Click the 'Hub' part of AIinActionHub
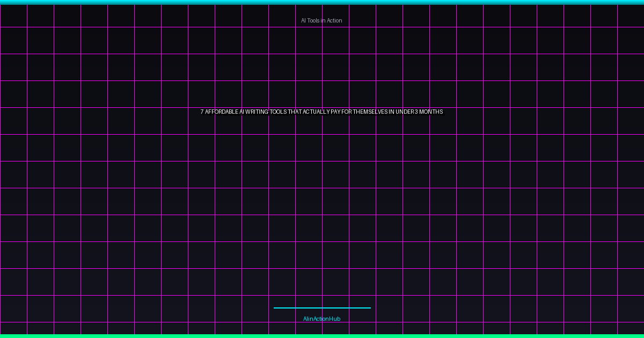Image resolution: width=644 pixels, height=338 pixels. pos(335,319)
